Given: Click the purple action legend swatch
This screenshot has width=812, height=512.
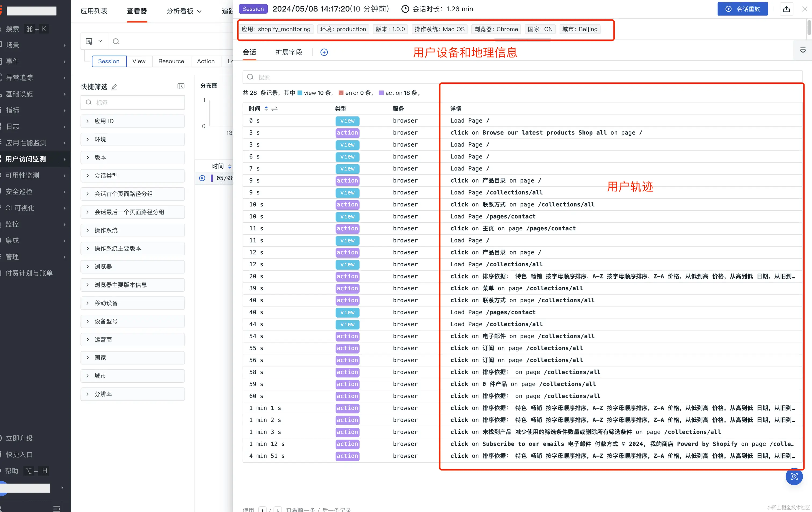Looking at the screenshot, I should [x=381, y=93].
